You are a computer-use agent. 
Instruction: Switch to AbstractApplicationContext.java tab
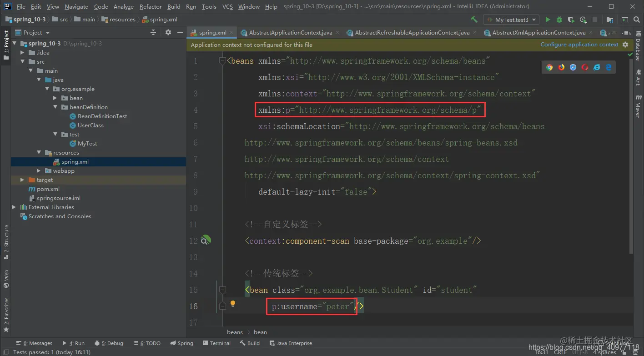click(291, 33)
